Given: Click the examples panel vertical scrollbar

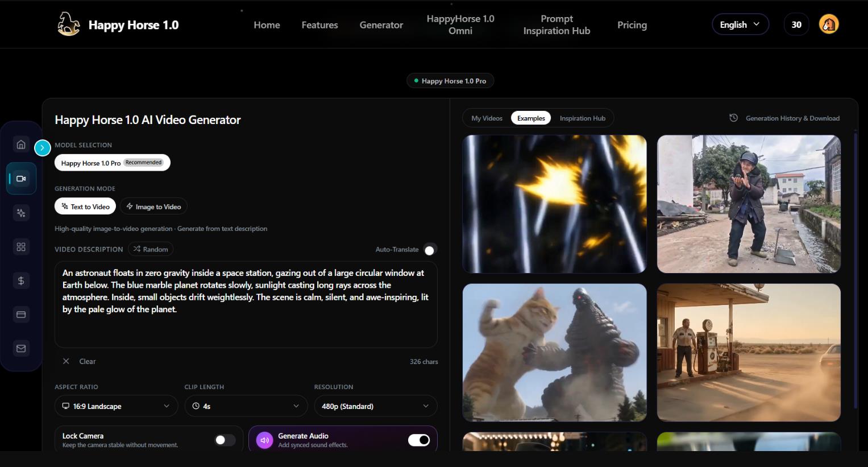Looking at the screenshot, I should pos(855,270).
